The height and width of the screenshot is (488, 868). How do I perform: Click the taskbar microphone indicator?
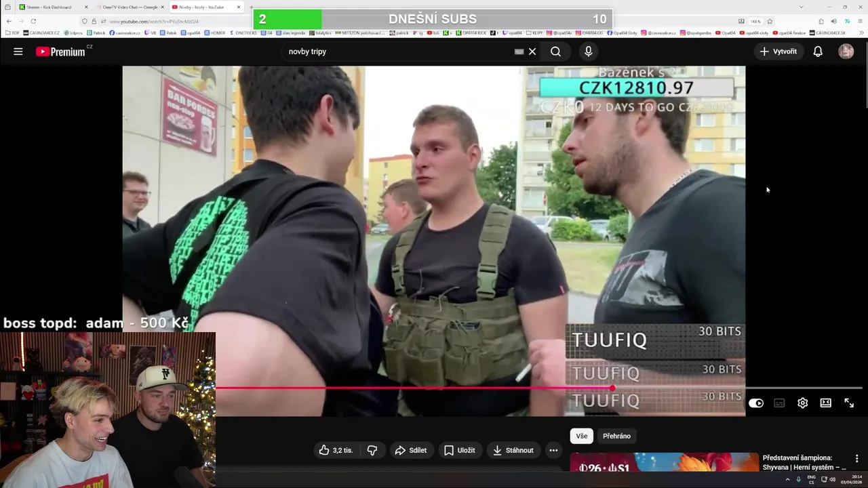point(799,479)
